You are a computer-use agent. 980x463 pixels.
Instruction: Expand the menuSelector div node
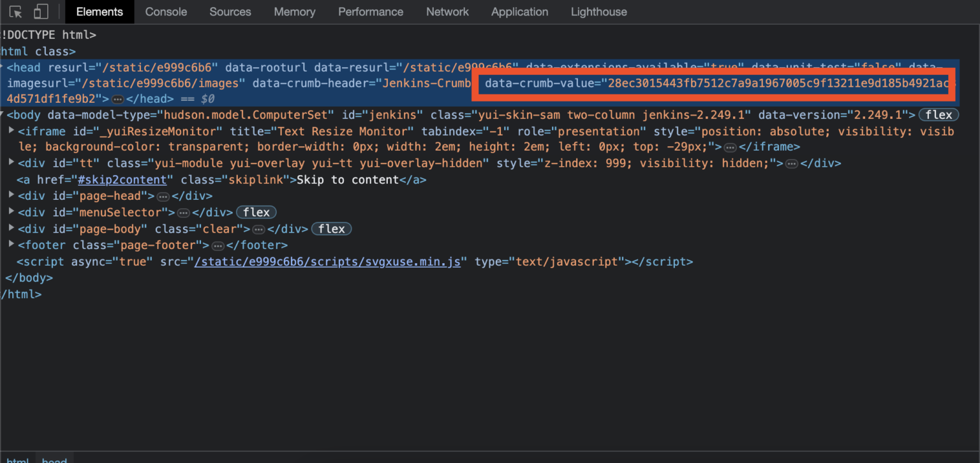coord(11,211)
